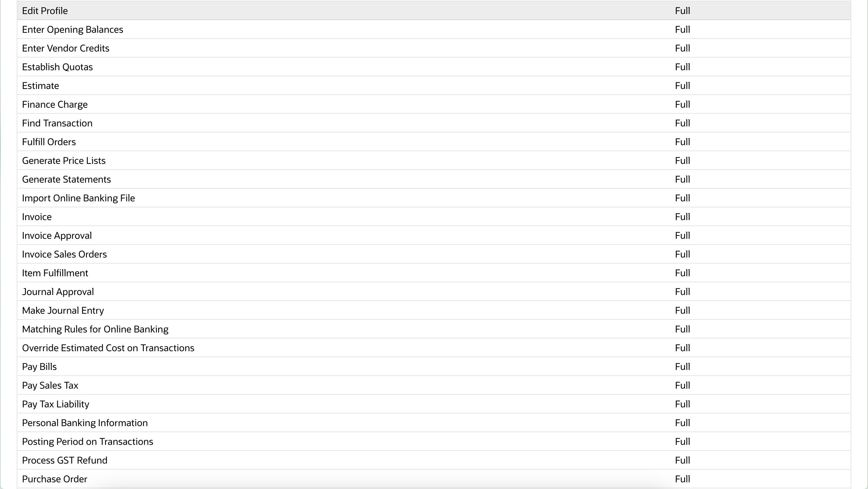Click the Make Journal Entry permission
The image size is (868, 489).
pos(63,310)
